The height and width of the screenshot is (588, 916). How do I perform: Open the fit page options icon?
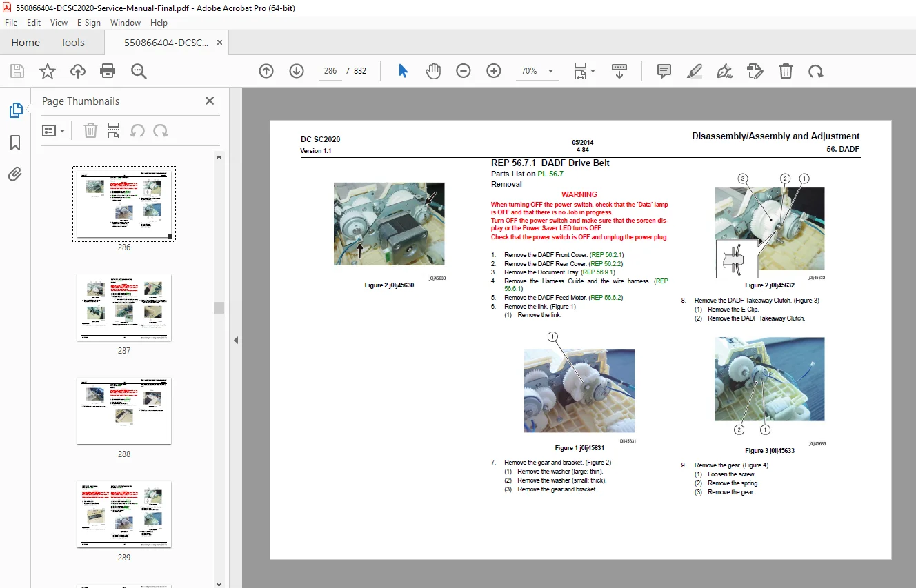point(580,71)
